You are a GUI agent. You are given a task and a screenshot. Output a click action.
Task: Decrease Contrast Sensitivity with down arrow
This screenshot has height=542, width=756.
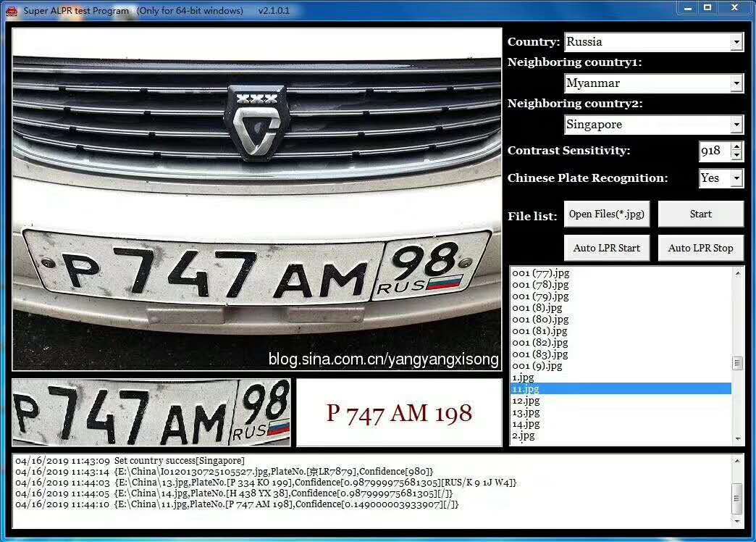[x=736, y=155]
